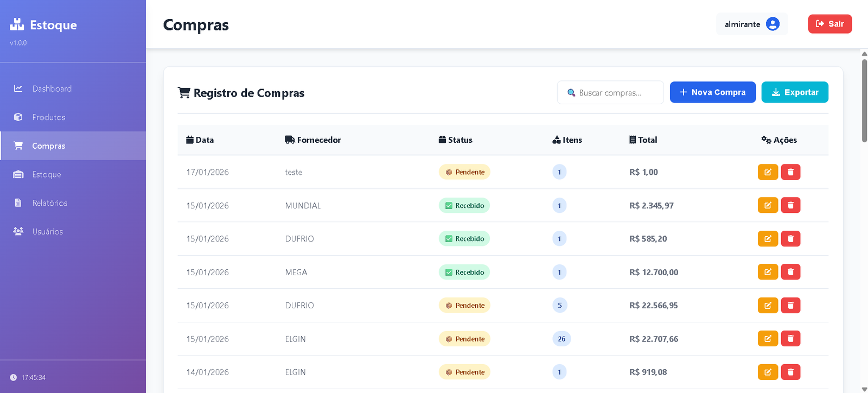Click the scrollbar down arrow
This screenshot has width=868, height=393.
pos(864,389)
